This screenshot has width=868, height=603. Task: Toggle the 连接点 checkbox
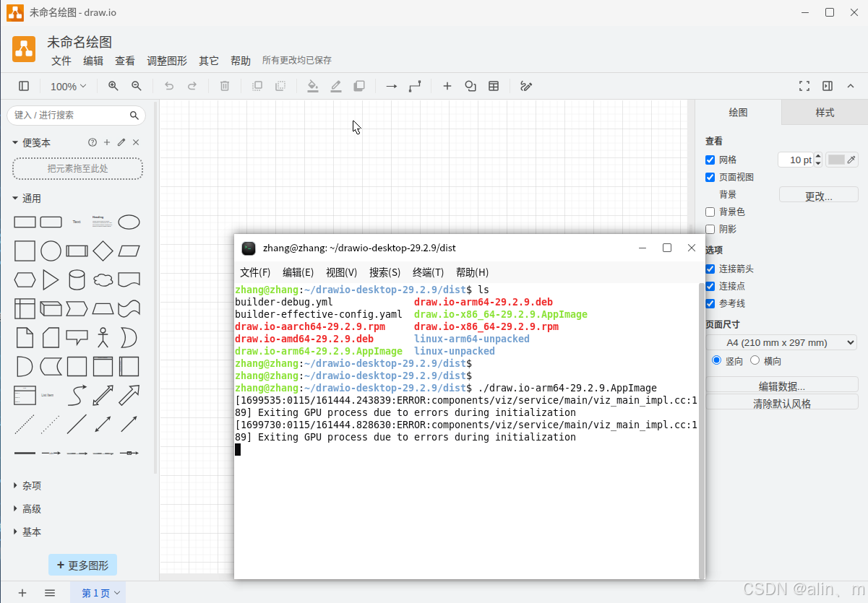[x=710, y=286]
